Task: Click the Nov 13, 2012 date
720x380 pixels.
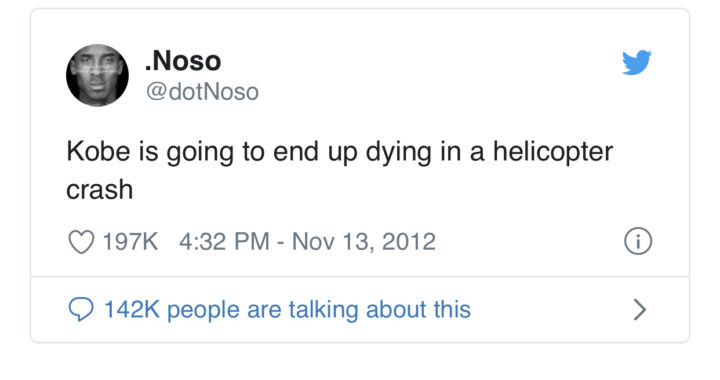Action: [x=364, y=241]
